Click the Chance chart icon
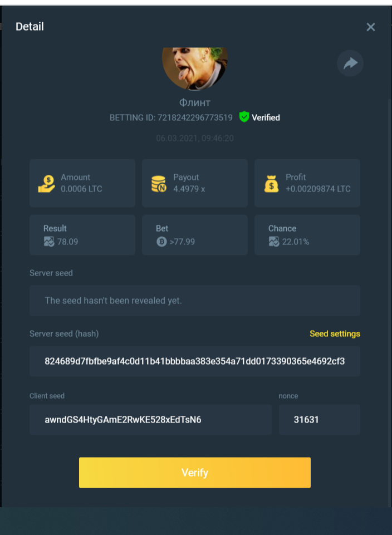Screen dimensions: 392x535 coord(273,242)
